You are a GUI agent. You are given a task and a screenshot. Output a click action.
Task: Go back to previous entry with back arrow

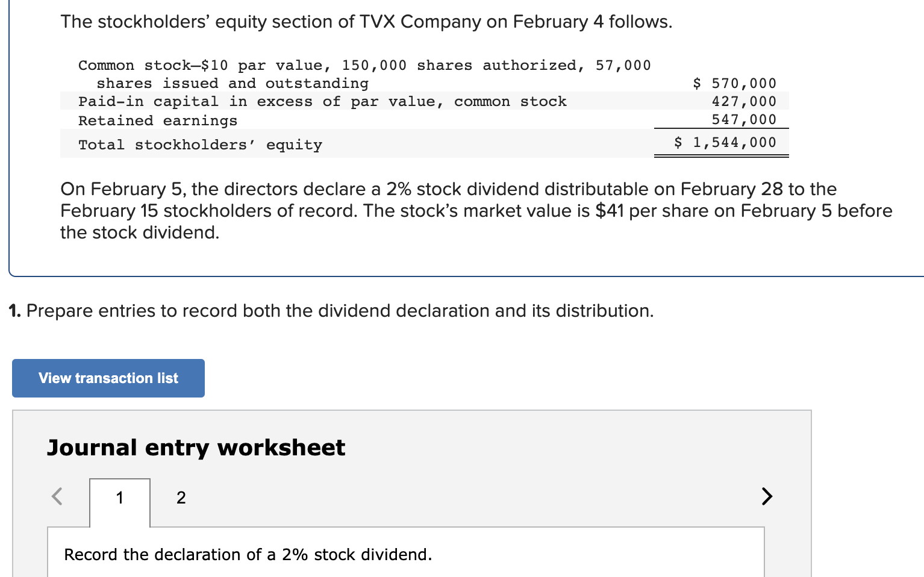(57, 496)
